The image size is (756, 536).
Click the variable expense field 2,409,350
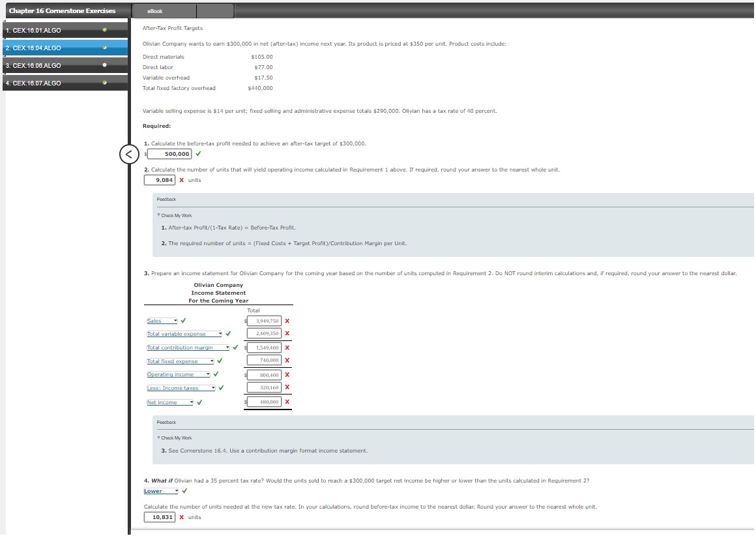(264, 333)
